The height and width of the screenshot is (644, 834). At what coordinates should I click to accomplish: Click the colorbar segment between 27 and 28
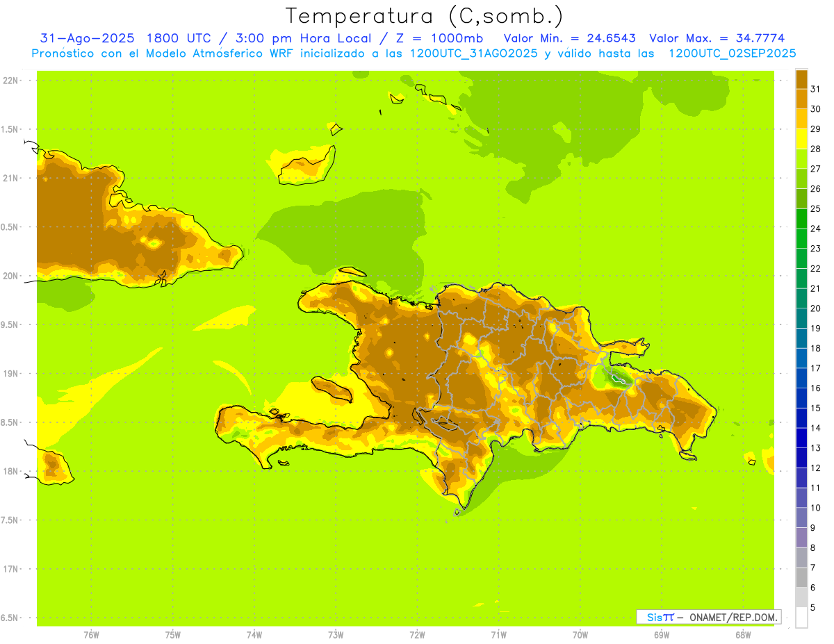[x=801, y=158]
